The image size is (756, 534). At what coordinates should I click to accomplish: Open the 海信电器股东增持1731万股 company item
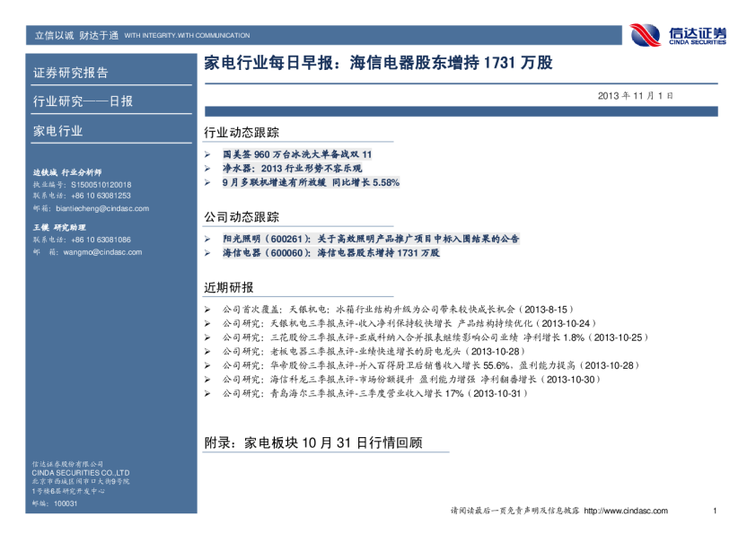tap(331, 254)
